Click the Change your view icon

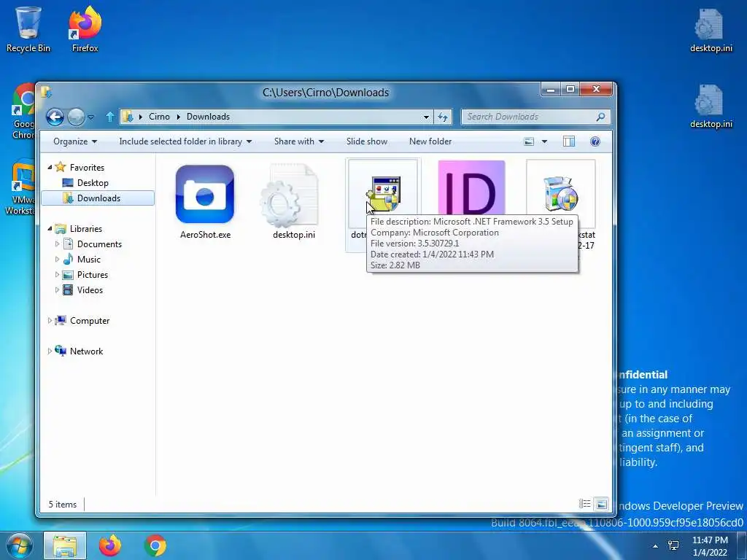tap(529, 141)
